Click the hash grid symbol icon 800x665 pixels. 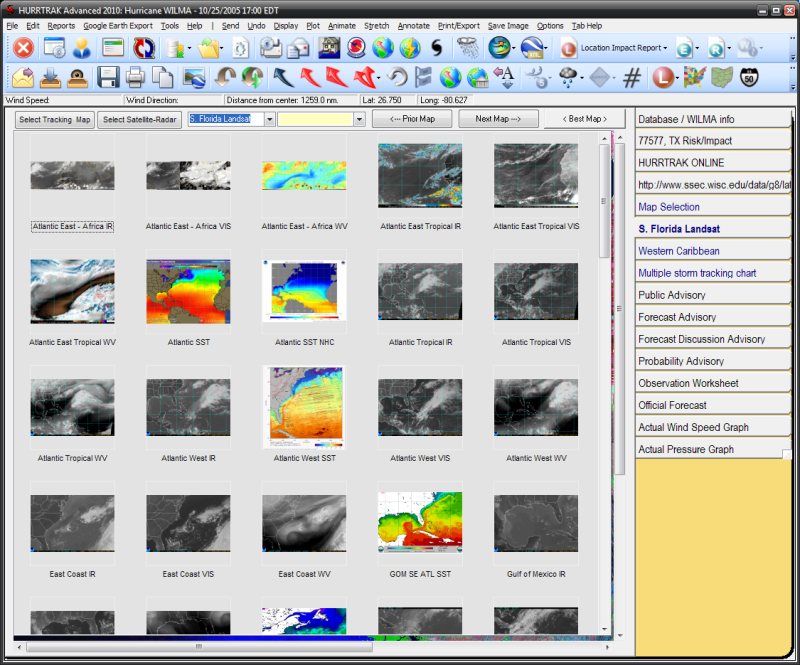(x=632, y=78)
